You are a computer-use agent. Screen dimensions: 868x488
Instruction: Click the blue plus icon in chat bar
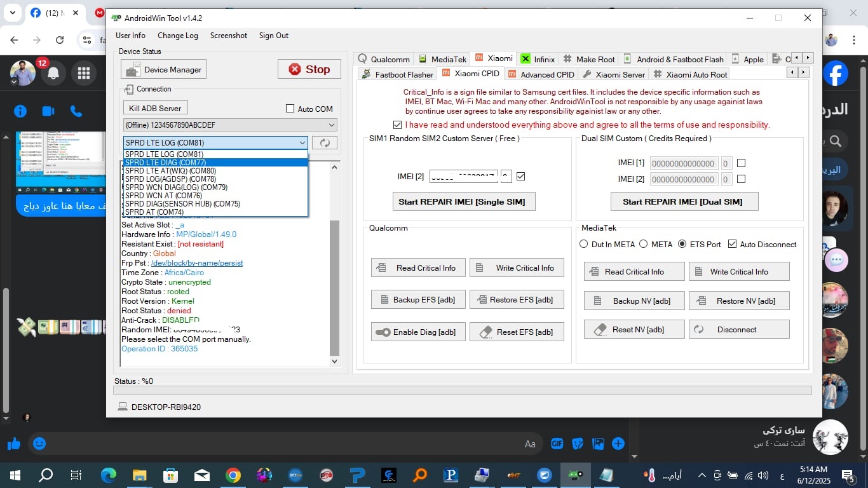(618, 444)
